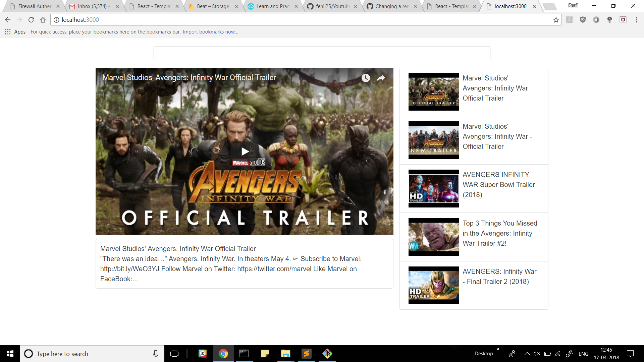Screen dimensions: 644x362
Task: Click the Import bookmarks now link
Action: (x=210, y=32)
